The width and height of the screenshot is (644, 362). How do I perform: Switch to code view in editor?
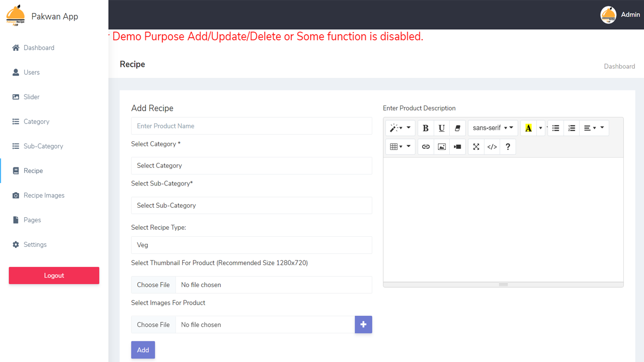click(x=492, y=147)
